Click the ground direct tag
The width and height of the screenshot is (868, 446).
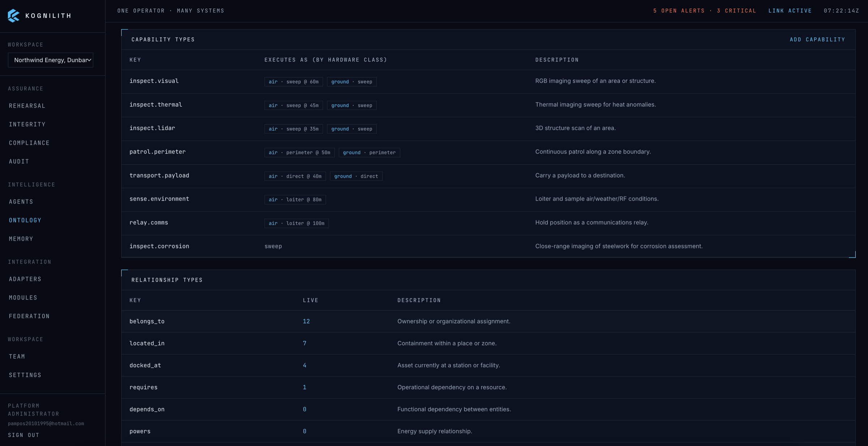(x=356, y=176)
